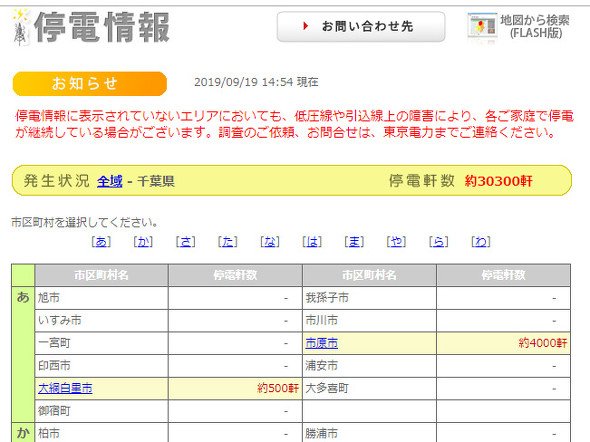Image resolution: width=590 pixels, height=442 pixels.
Task: Jump to the [は] index section
Action: point(312,242)
